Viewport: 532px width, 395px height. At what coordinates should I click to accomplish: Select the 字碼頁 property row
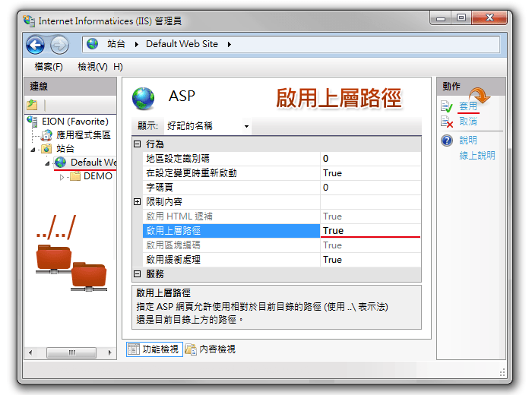(231, 188)
